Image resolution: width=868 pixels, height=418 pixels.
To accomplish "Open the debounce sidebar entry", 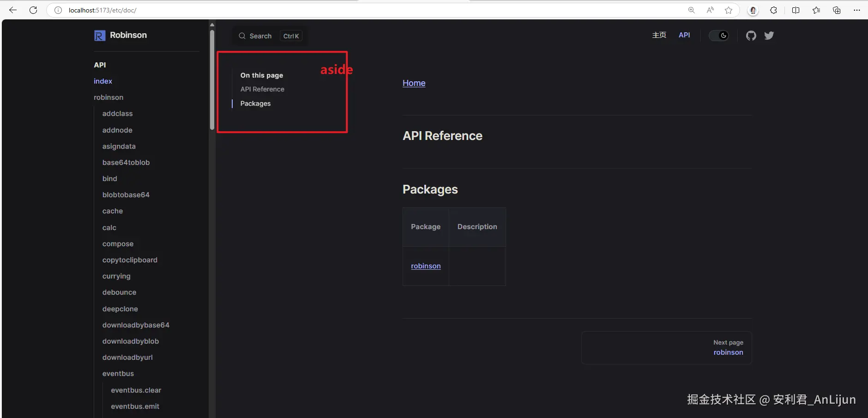I will pyautogui.click(x=119, y=292).
